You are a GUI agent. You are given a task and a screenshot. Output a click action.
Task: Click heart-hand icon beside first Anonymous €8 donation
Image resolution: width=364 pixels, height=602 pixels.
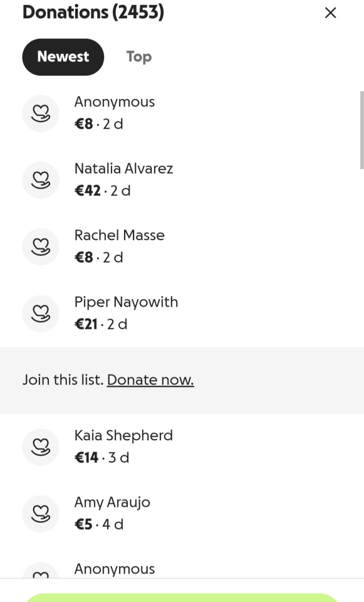tap(41, 114)
